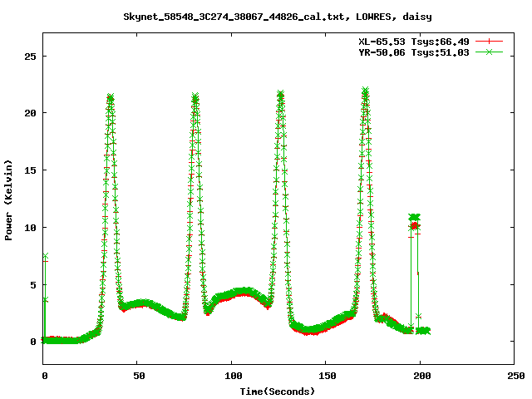Click the green legend line sample for YR

point(489,52)
